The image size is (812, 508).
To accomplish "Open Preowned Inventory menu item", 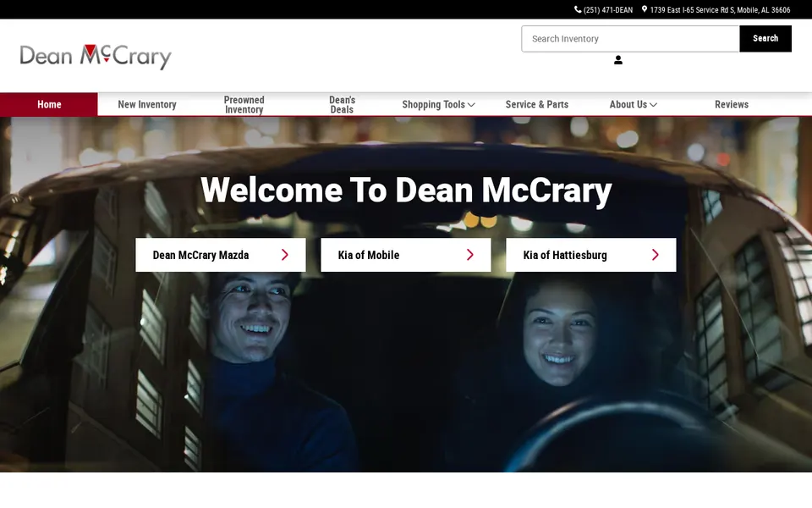I will [244, 104].
